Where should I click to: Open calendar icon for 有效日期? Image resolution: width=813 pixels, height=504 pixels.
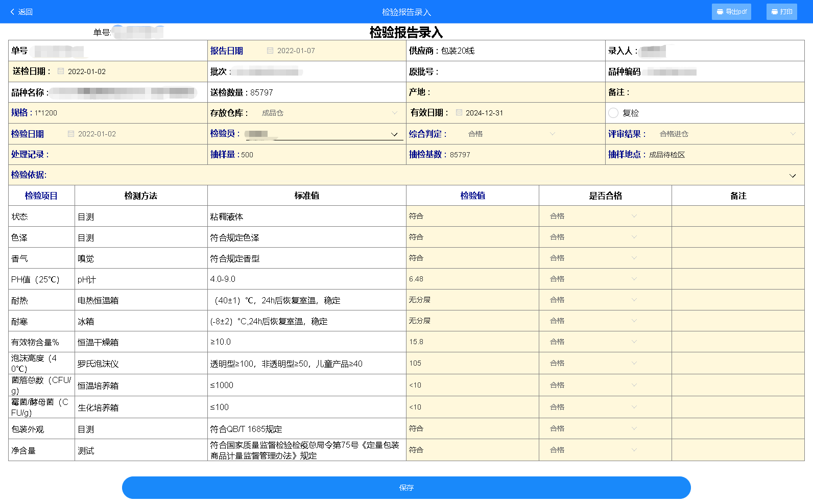459,113
